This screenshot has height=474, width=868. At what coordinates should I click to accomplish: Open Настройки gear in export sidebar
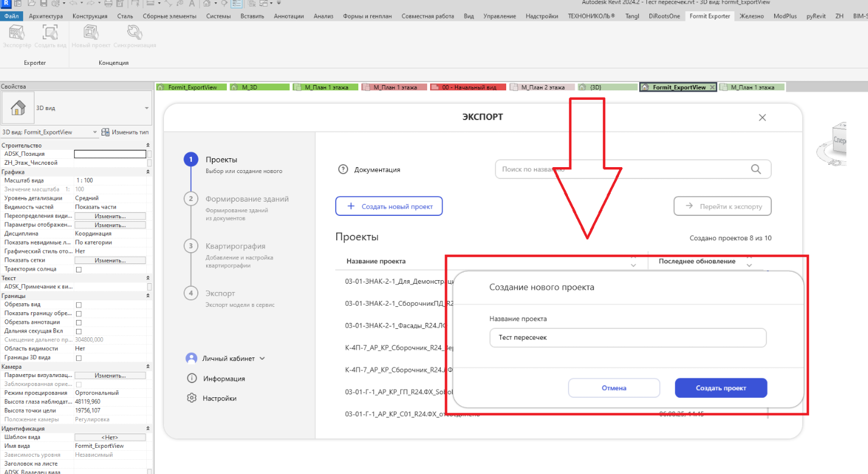191,398
